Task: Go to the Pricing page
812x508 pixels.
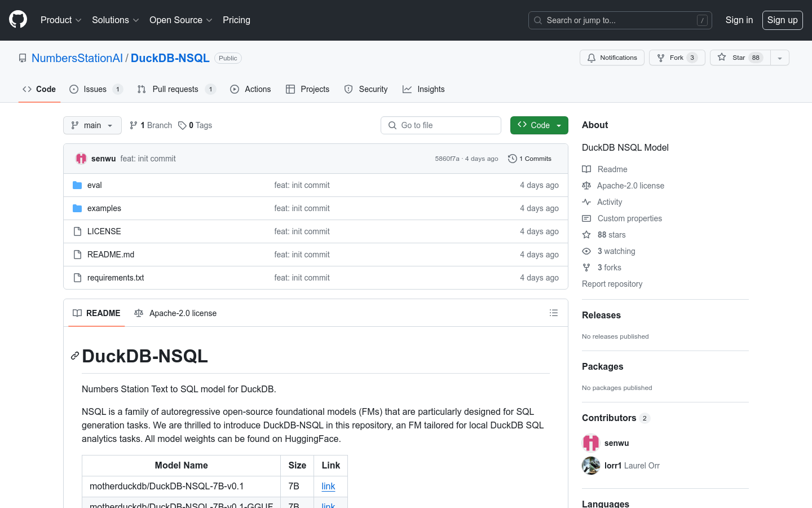Action: tap(236, 20)
